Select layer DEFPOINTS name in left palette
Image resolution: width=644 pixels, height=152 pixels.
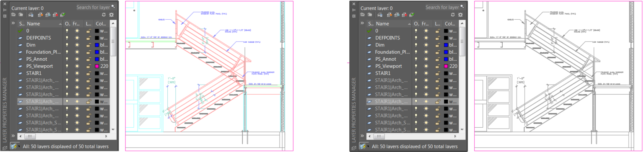(x=39, y=38)
